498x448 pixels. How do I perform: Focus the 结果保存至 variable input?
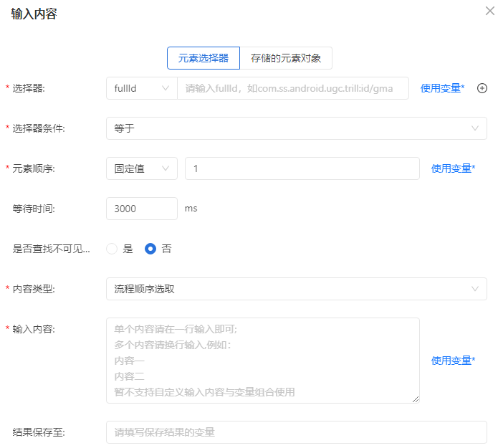(x=296, y=432)
